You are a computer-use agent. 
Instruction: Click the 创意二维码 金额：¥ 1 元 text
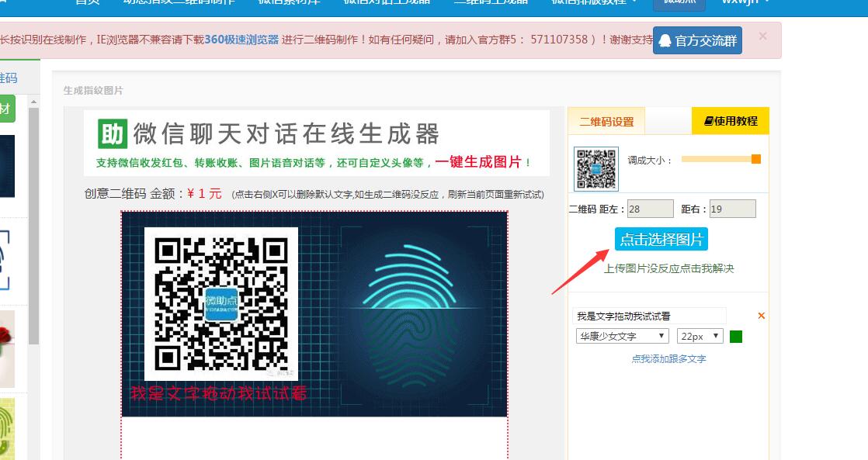click(153, 193)
